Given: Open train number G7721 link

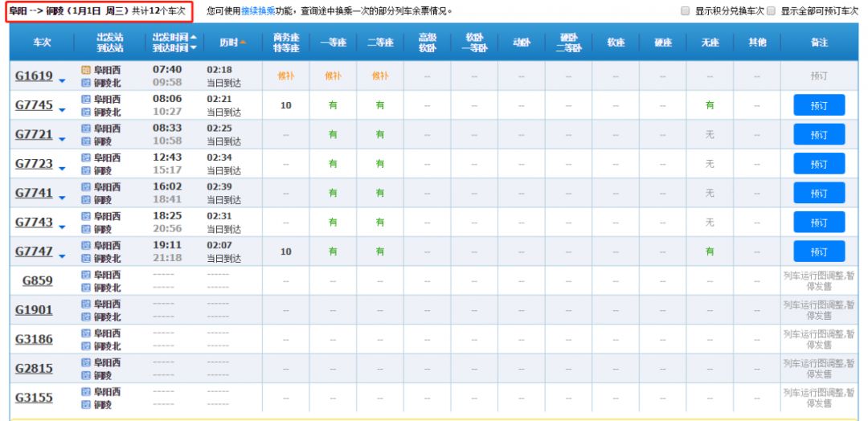Looking at the screenshot, I should pyautogui.click(x=34, y=134).
